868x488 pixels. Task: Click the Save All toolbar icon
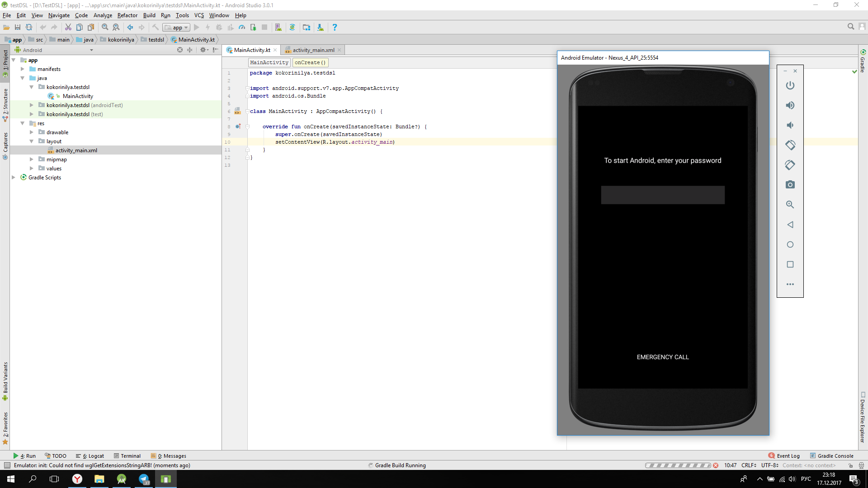(x=18, y=28)
